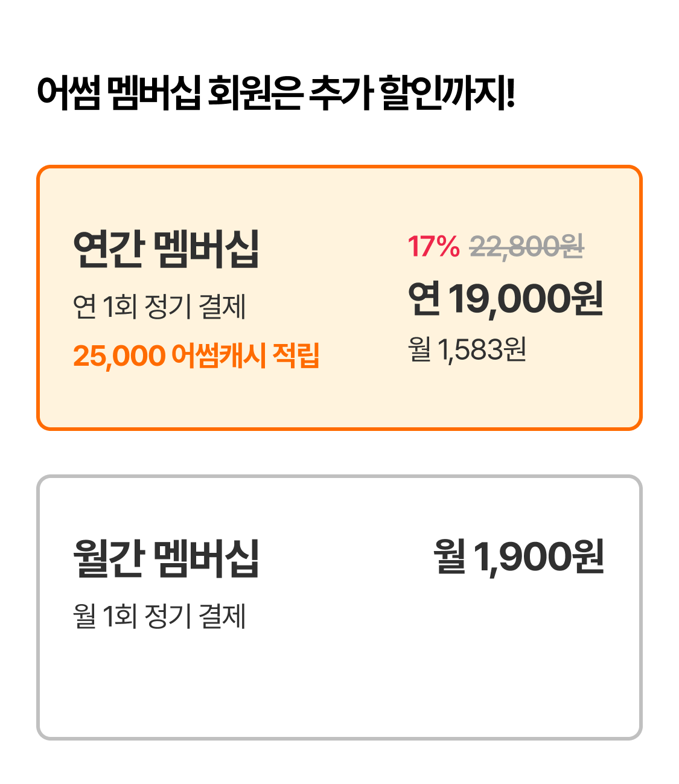Choose the 연 19,000원 annual price
Viewport: 679px width, 784px height.
coord(506,298)
